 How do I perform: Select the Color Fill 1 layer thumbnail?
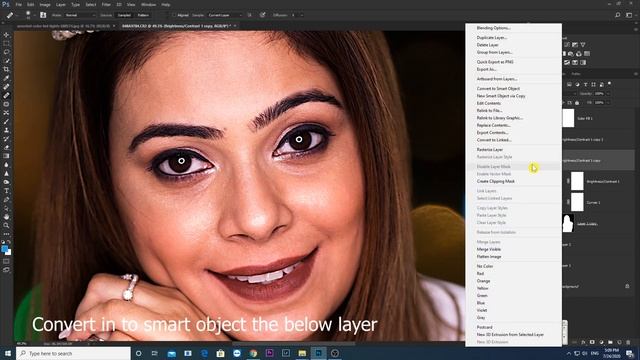(x=568, y=118)
